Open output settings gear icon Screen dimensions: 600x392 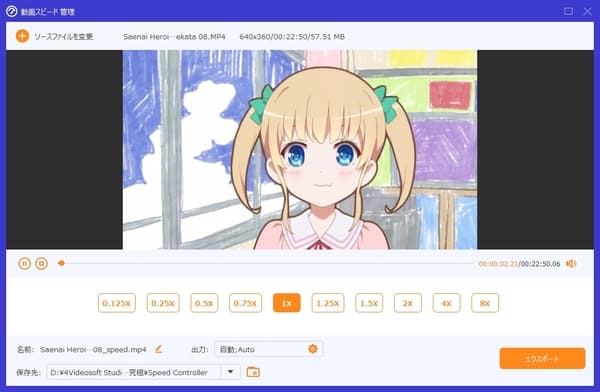[x=313, y=349]
